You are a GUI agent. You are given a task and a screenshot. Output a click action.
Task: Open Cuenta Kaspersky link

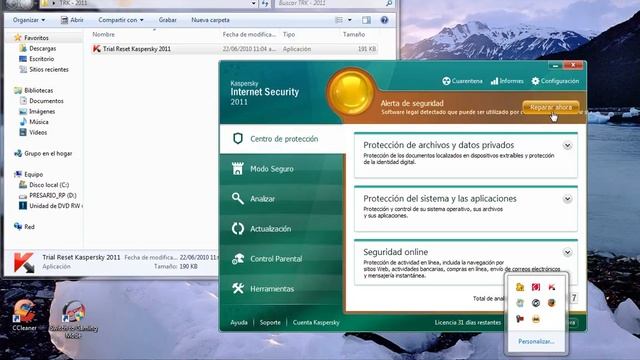tap(316, 322)
